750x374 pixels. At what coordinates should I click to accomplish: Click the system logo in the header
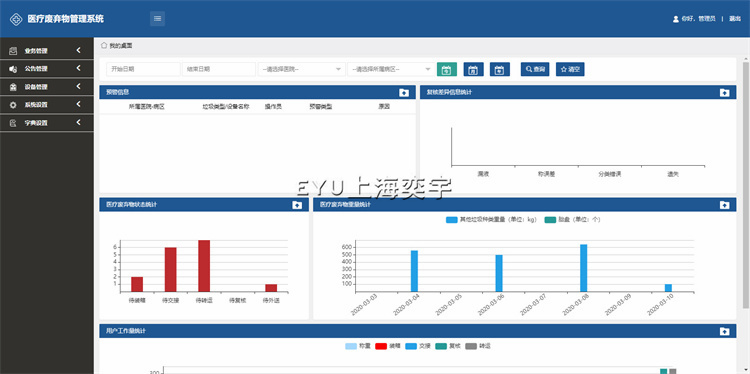[16, 19]
